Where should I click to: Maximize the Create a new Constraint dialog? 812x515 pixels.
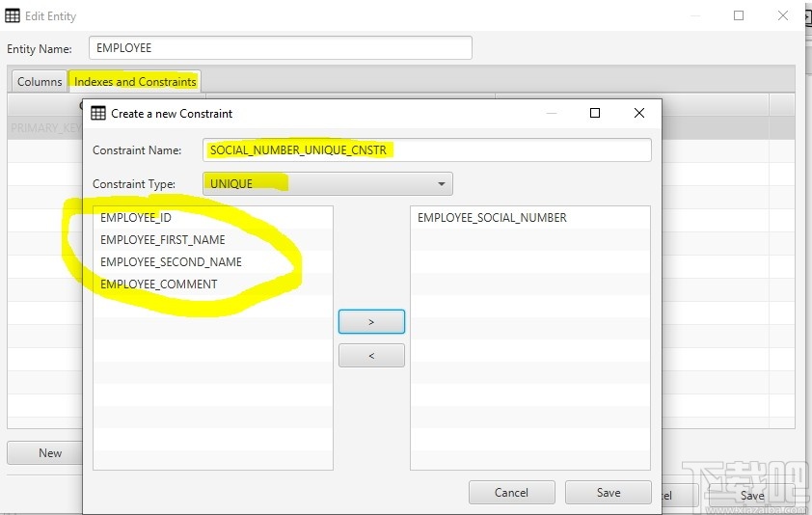click(x=595, y=113)
